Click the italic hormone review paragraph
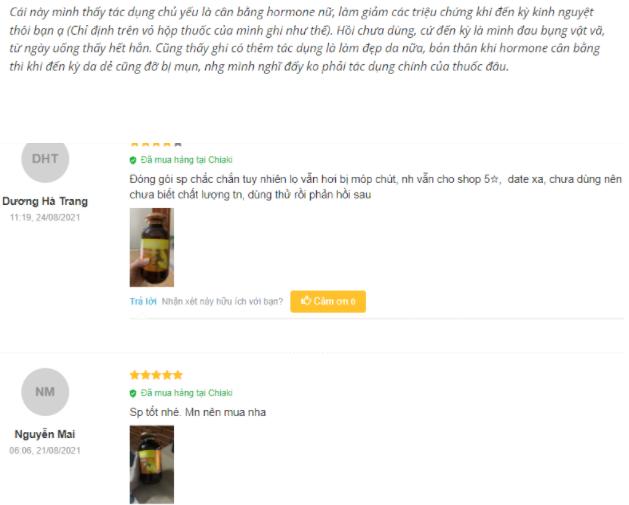This screenshot has width=629, height=505. [x=307, y=39]
